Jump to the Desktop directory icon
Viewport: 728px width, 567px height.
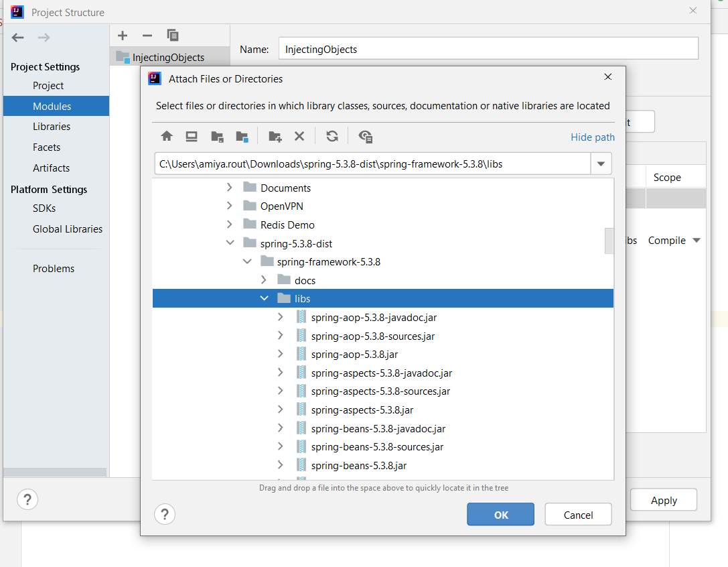tap(192, 136)
